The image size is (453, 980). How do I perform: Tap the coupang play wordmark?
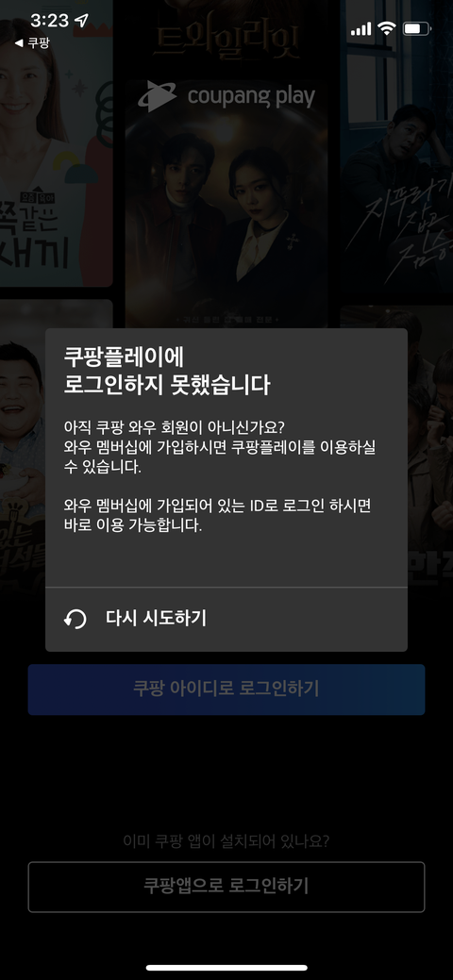(x=251, y=97)
